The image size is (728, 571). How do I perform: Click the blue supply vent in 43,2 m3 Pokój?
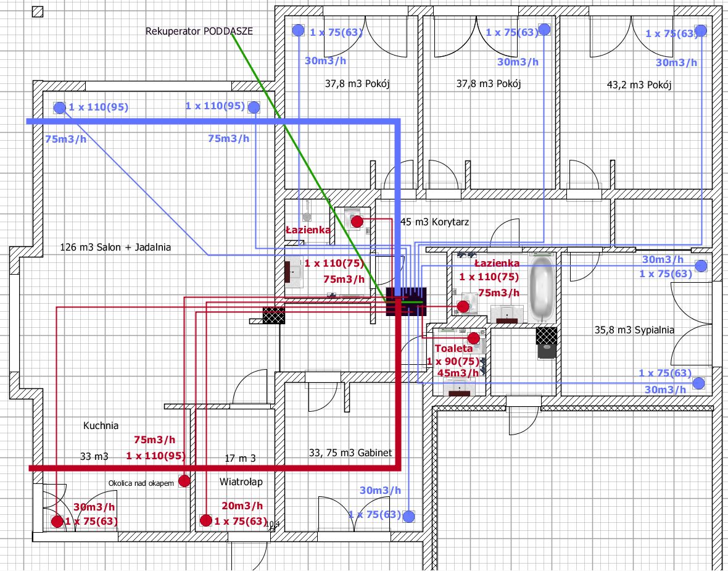701,31
